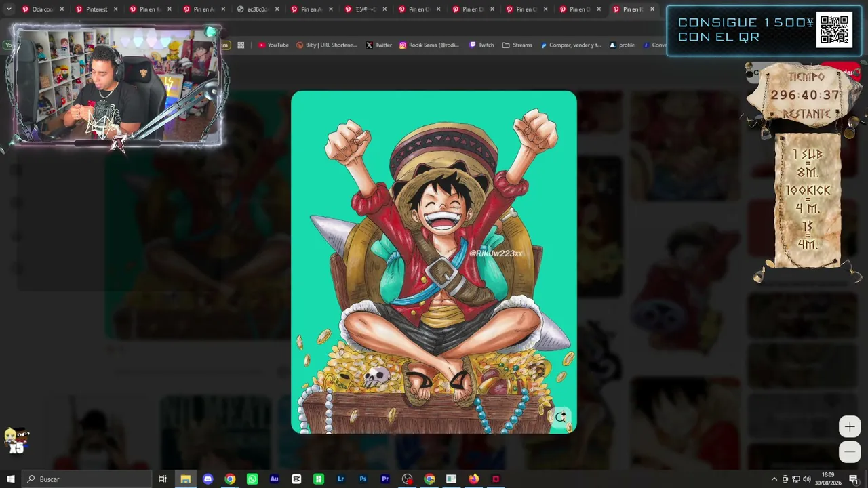Image resolution: width=868 pixels, height=488 pixels.
Task: Zoom out with the minus button
Action: point(850,451)
